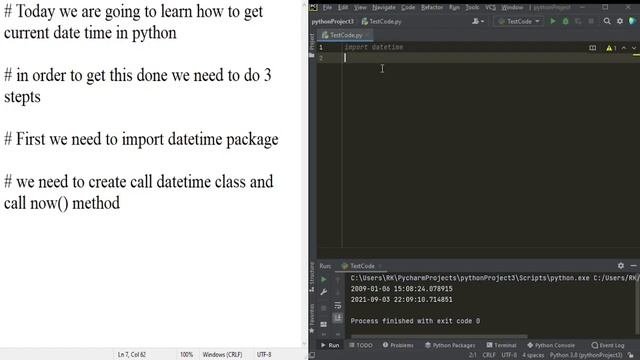This screenshot has width=640, height=360.
Task: Open the Run menu
Action: pos(454,7)
